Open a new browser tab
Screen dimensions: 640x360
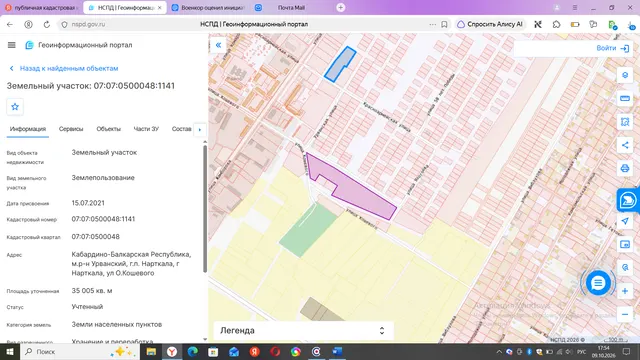pos(341,8)
